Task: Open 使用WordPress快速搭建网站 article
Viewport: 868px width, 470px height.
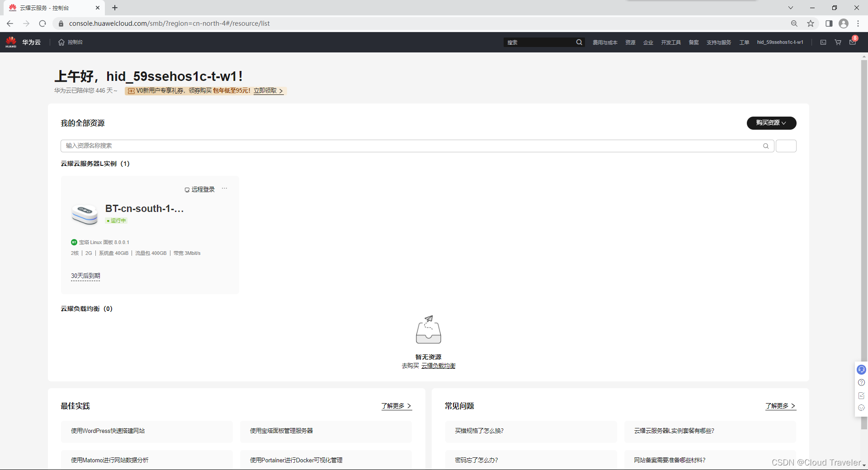Action: pos(147,431)
